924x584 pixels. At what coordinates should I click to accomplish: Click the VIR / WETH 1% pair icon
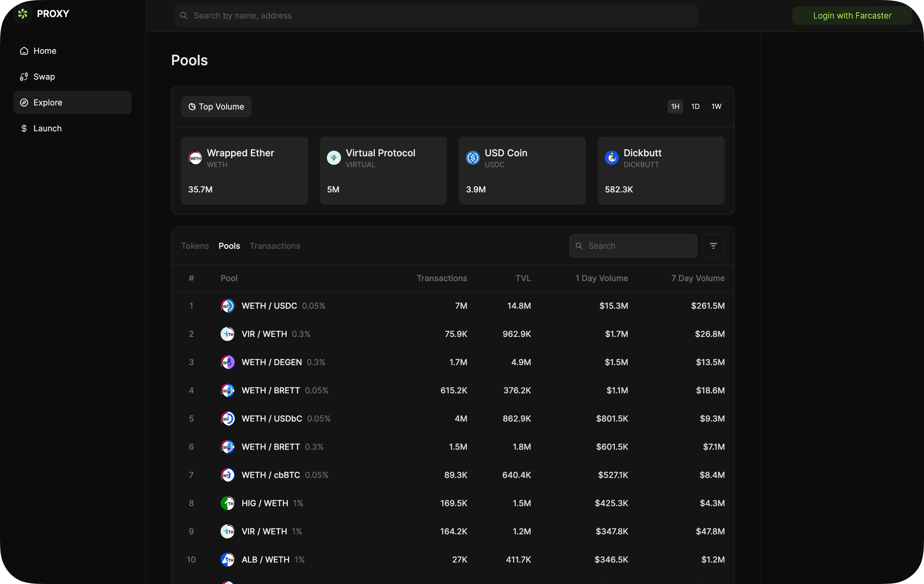(228, 531)
